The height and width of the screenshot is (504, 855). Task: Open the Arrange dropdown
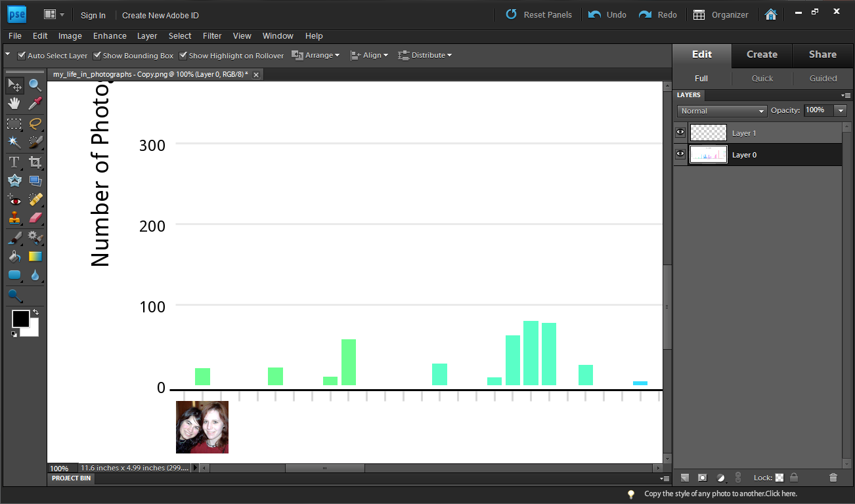316,55
